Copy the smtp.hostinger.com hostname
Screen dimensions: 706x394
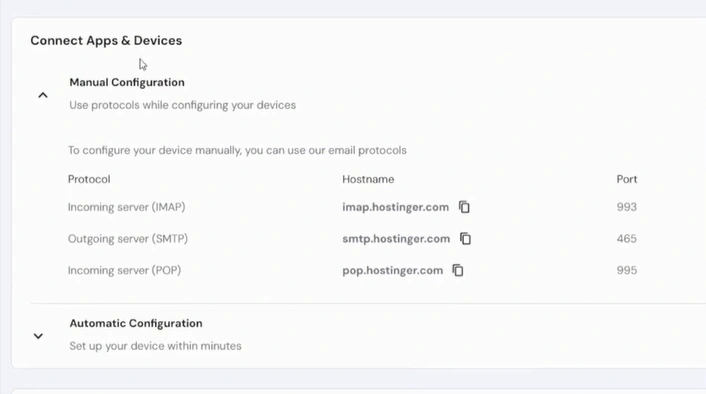(x=466, y=239)
